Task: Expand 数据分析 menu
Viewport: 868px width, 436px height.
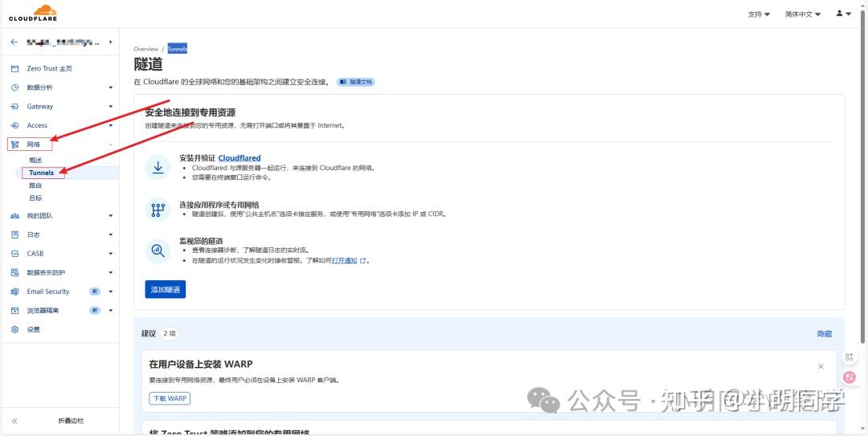Action: [111, 88]
